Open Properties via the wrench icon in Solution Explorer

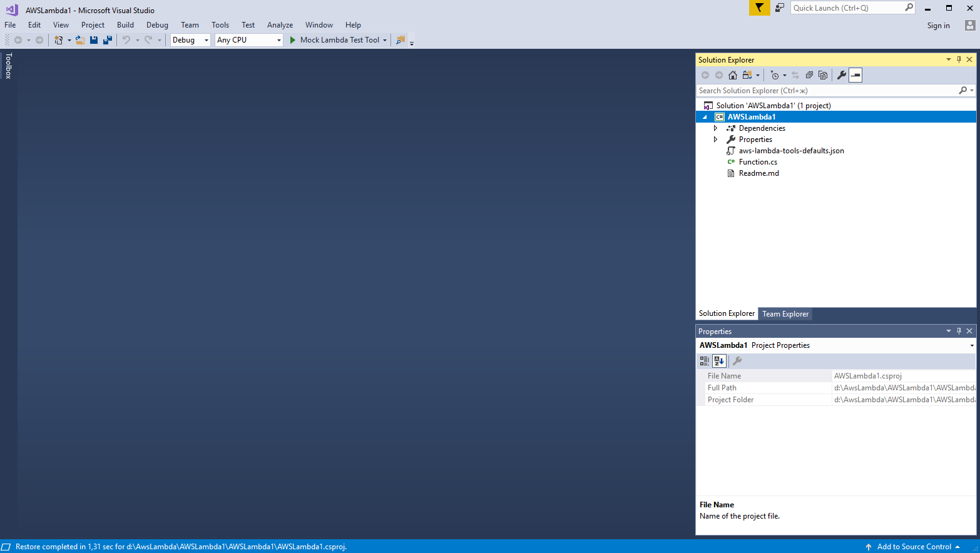[x=842, y=75]
